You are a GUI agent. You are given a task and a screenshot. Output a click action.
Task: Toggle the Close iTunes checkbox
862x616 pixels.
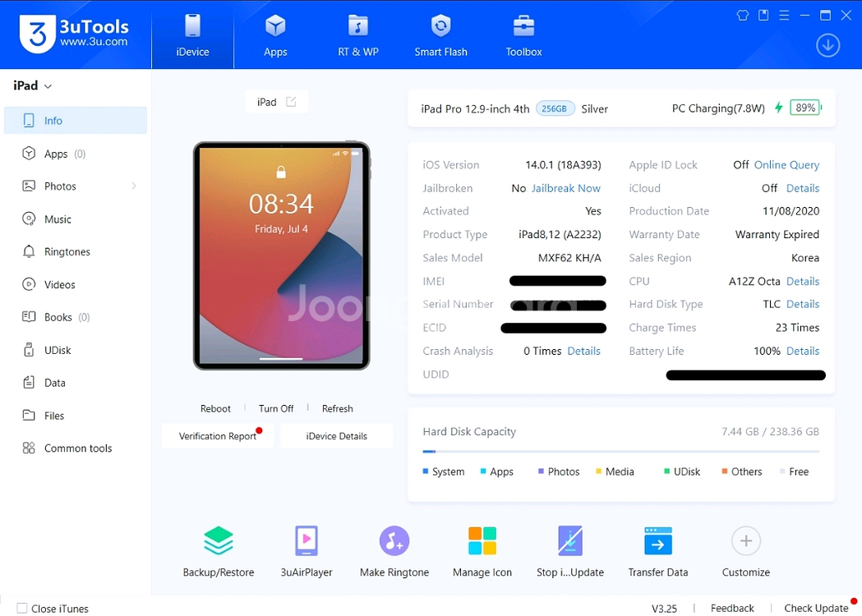click(22, 609)
